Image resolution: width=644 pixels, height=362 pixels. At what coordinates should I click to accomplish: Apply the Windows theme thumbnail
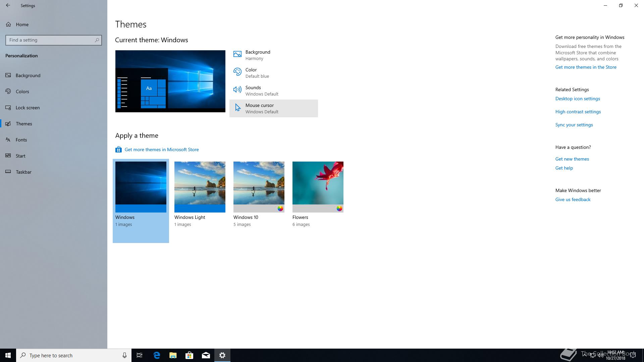click(141, 200)
